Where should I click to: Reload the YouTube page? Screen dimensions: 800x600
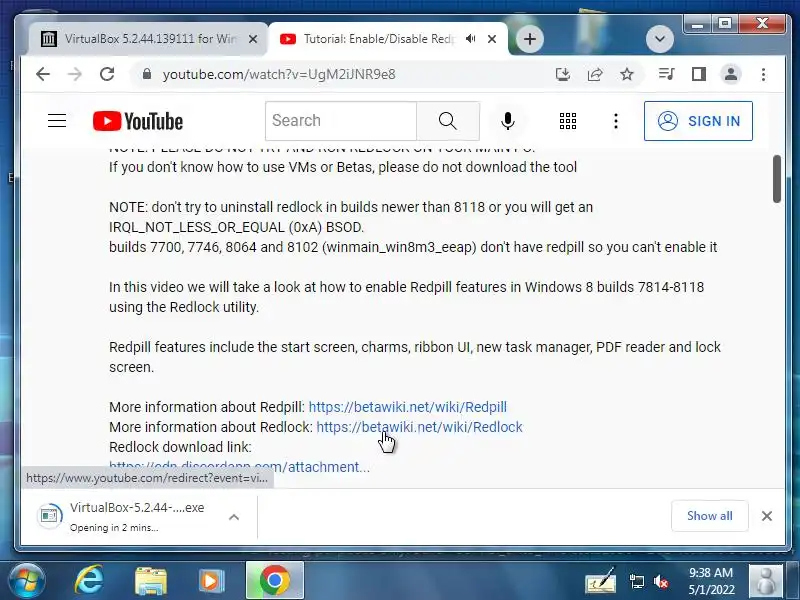[x=107, y=74]
